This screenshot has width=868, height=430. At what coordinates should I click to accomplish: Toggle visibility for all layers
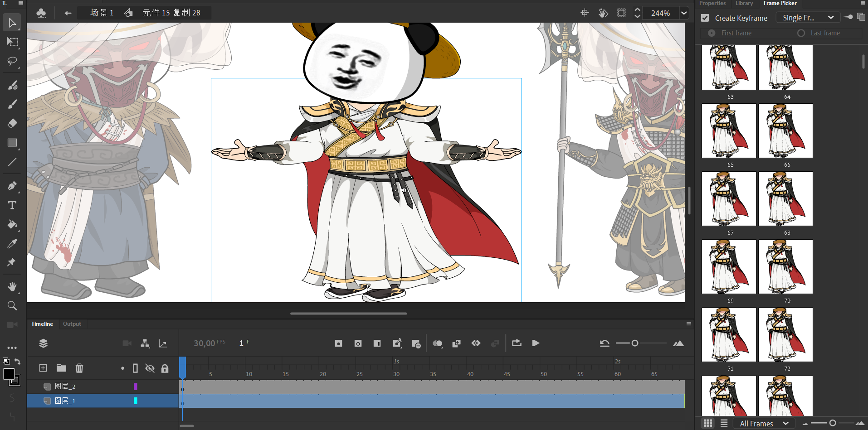(x=150, y=368)
